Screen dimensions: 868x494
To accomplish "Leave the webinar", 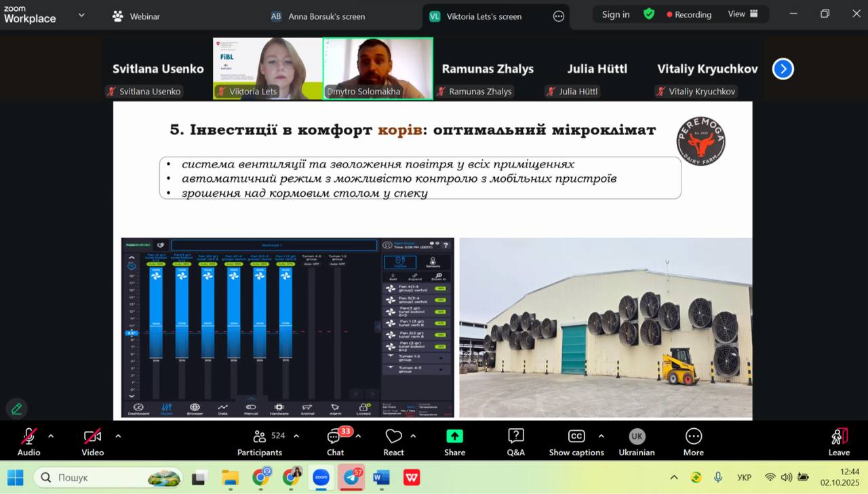I will [x=839, y=442].
